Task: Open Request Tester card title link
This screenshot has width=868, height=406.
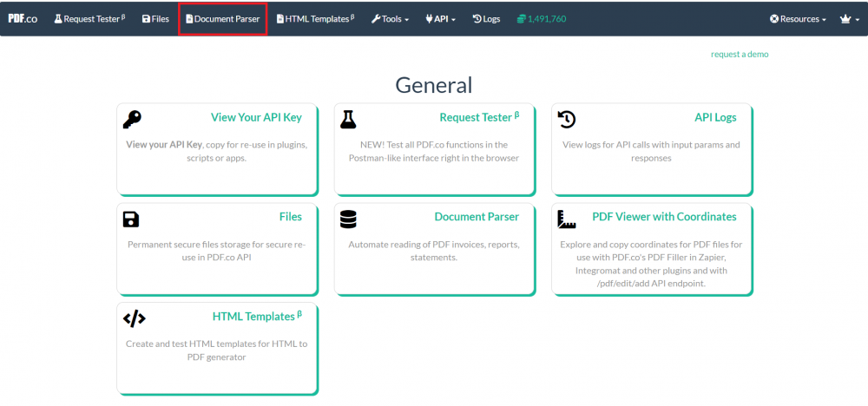Action: 479,117
